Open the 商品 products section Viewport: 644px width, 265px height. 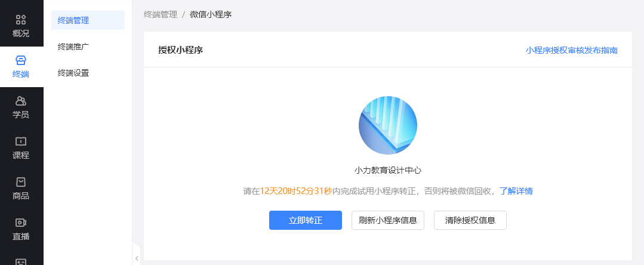21,188
